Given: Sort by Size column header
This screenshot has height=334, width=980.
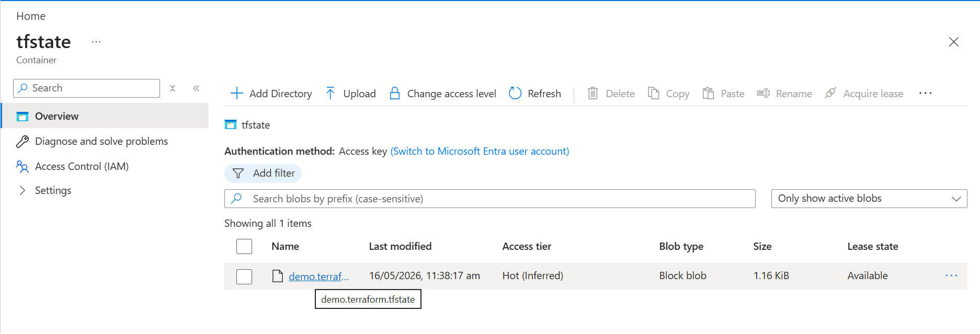Looking at the screenshot, I should point(762,246).
